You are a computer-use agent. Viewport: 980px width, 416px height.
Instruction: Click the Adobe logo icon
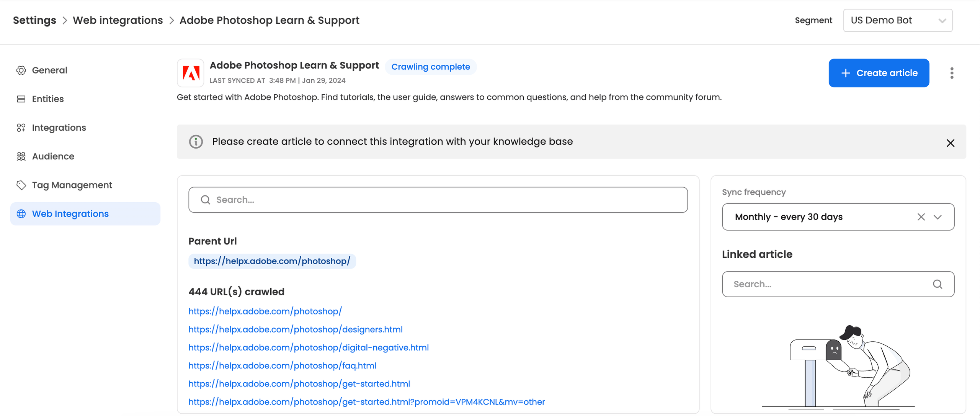click(190, 73)
